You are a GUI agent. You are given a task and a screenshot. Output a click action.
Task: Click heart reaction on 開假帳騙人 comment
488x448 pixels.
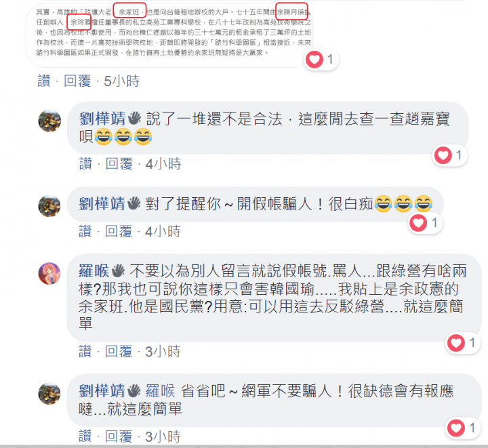(425, 223)
